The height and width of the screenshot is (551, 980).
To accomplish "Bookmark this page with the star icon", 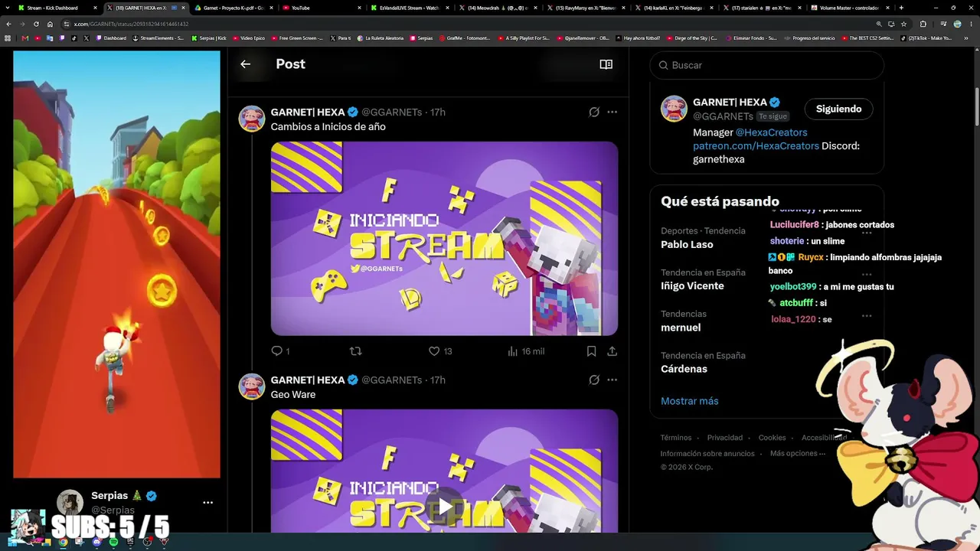I will click(x=903, y=24).
